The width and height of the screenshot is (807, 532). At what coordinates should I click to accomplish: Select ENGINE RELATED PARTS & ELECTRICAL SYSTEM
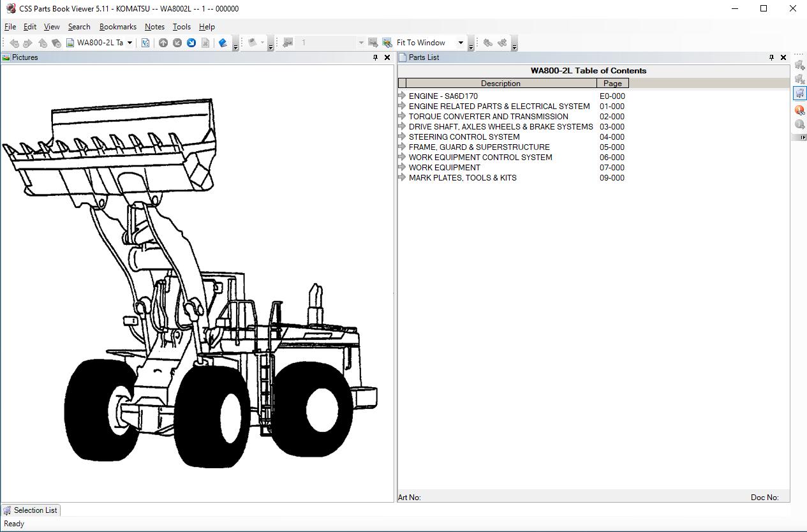(500, 107)
